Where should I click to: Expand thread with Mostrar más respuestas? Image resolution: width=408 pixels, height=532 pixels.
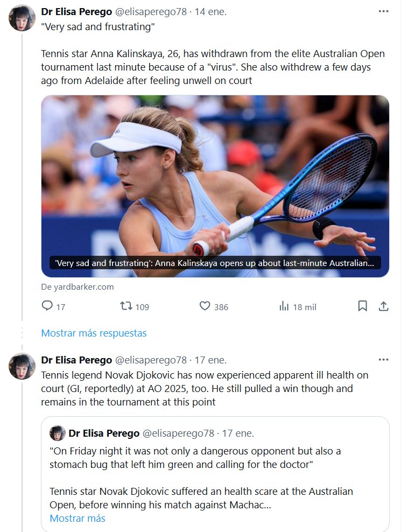tap(94, 333)
